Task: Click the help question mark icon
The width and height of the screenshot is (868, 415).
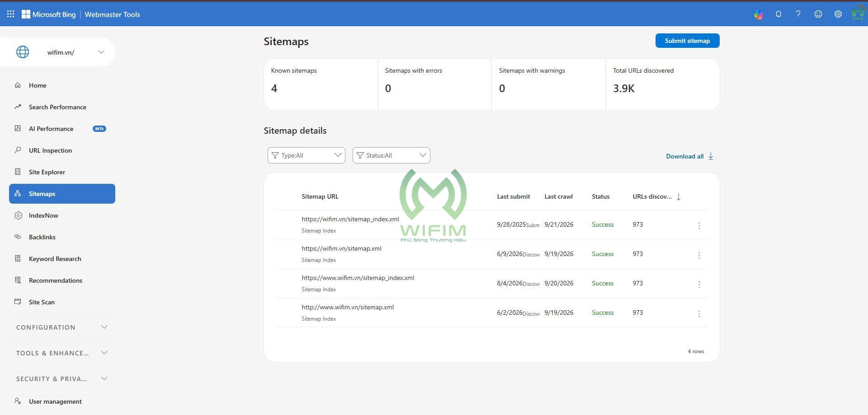Action: (798, 14)
